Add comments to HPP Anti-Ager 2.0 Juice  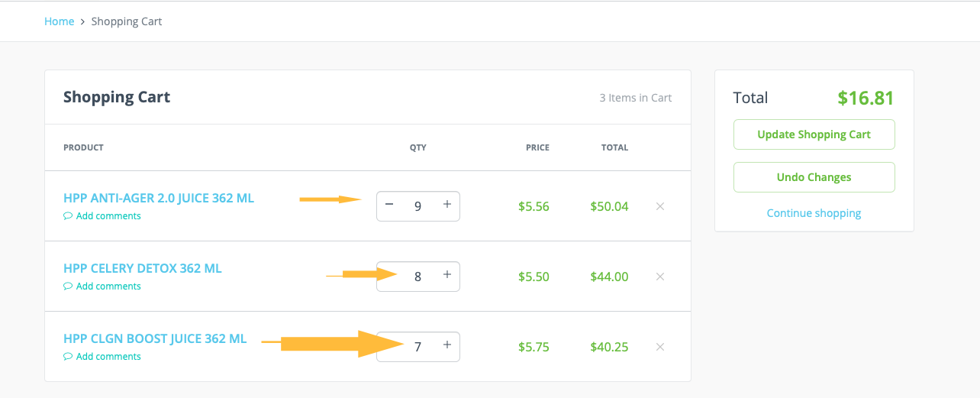tap(108, 216)
